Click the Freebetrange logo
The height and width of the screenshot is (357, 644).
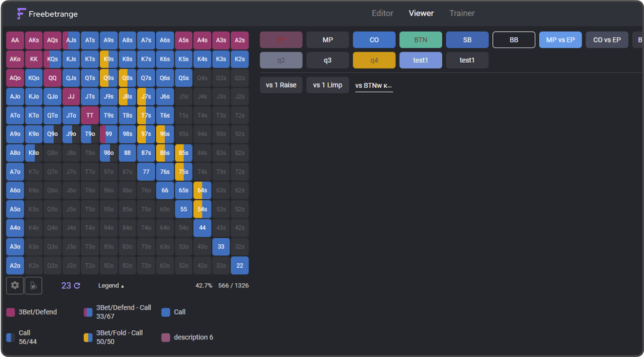tap(47, 14)
